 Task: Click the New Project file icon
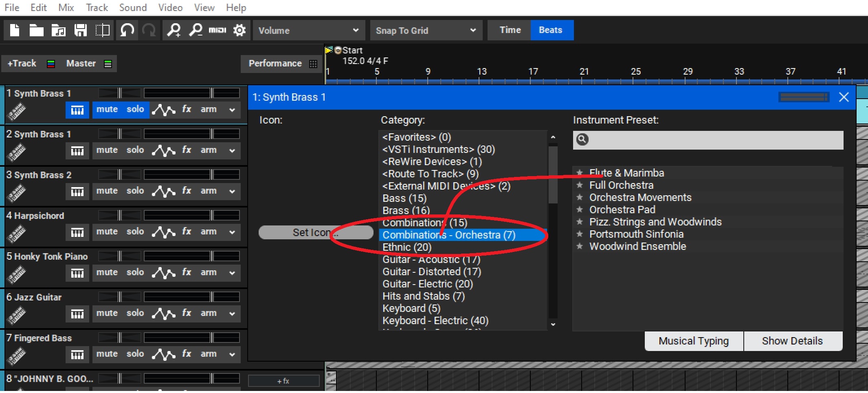coord(15,31)
